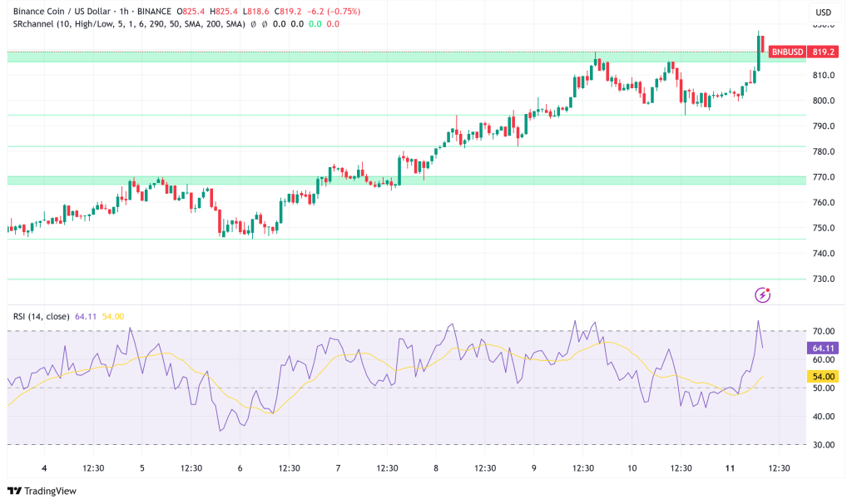Click the closing price C819.2 value
Image resolution: width=852 pixels, height=504 pixels.
[288, 12]
